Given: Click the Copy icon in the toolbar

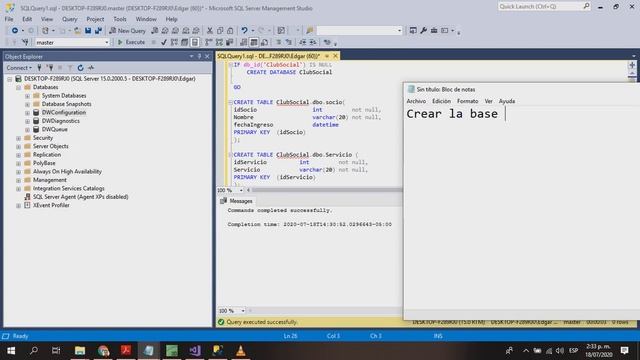Looking at the screenshot, I should point(220,31).
